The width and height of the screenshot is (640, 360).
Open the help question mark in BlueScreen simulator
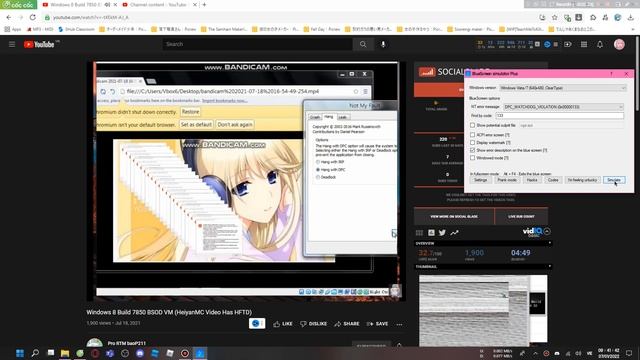(611, 74)
